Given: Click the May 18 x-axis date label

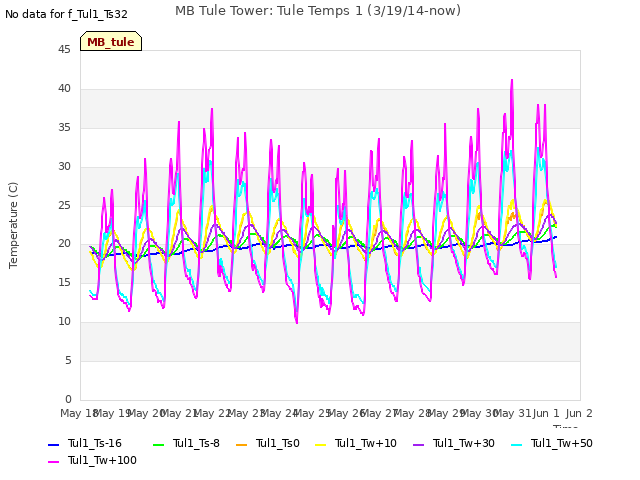Looking at the screenshot, I should tap(79, 413).
